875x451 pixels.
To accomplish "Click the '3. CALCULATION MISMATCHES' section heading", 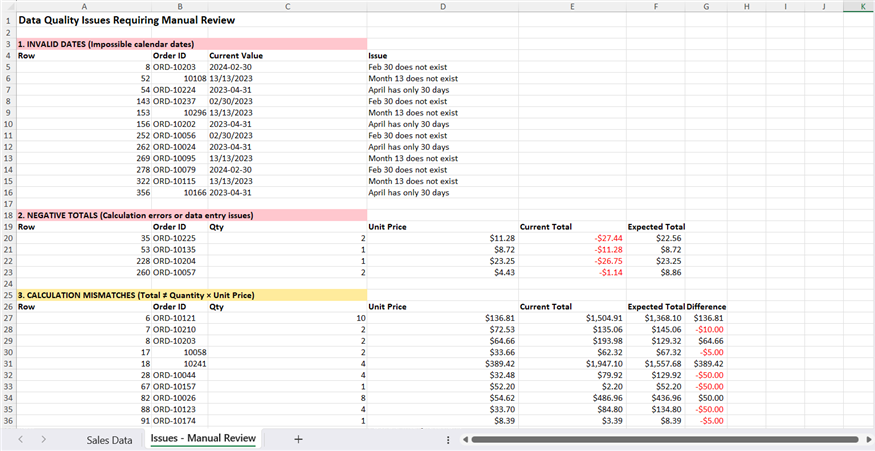I will [136, 295].
